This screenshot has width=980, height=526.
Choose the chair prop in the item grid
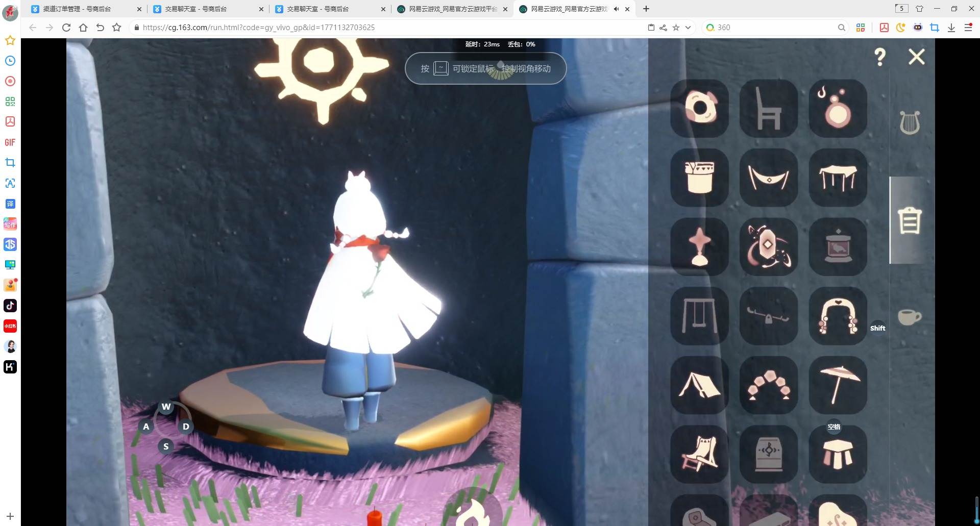pos(769,108)
